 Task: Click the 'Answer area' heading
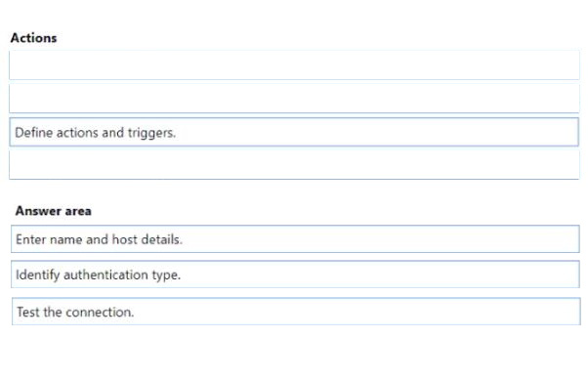(54, 211)
